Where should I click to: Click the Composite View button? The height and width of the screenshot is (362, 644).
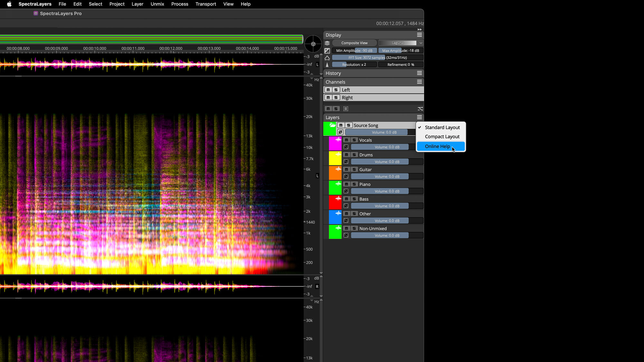(x=354, y=42)
